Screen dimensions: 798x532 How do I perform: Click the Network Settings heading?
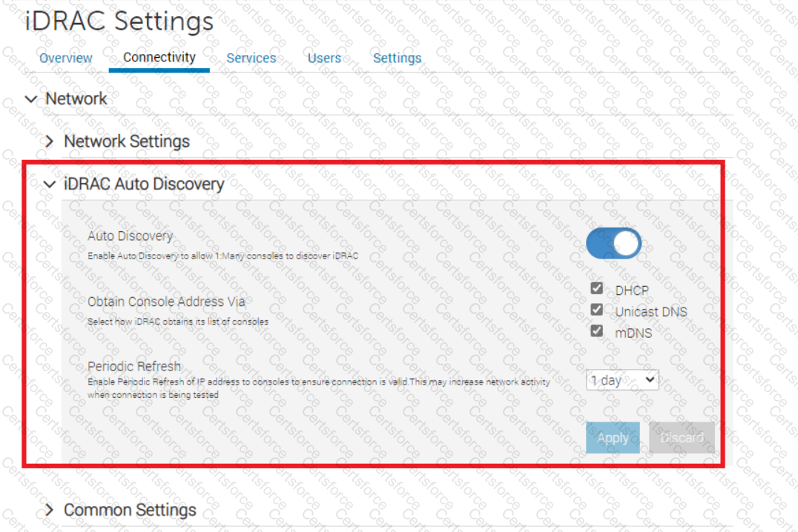(x=127, y=142)
